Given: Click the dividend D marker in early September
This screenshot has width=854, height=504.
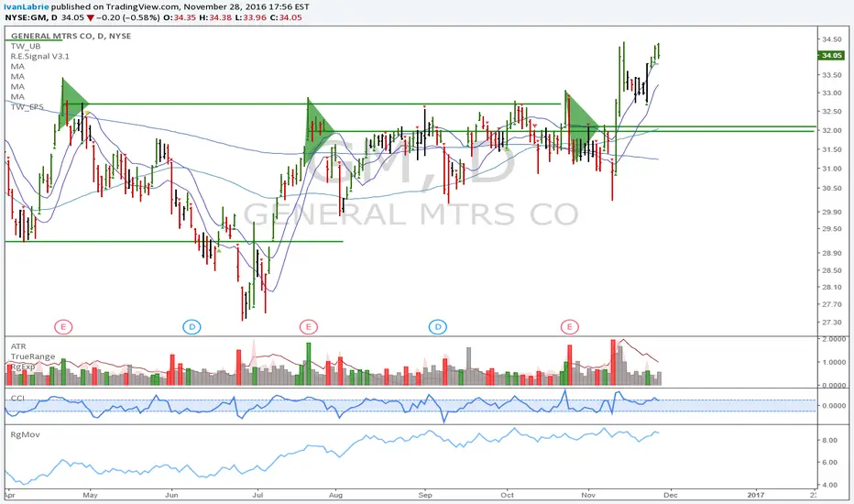Looking at the screenshot, I should pos(438,327).
